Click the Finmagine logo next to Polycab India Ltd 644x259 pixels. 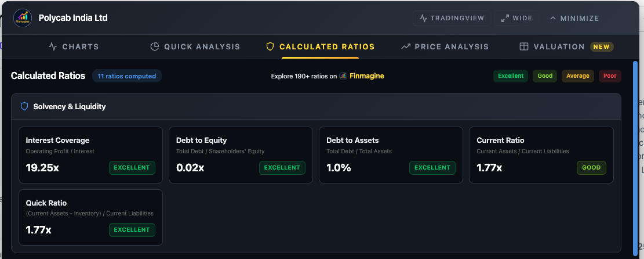pos(23,18)
